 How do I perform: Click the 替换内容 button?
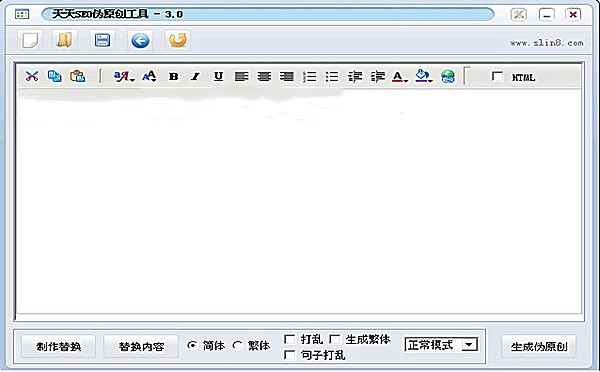(x=141, y=346)
